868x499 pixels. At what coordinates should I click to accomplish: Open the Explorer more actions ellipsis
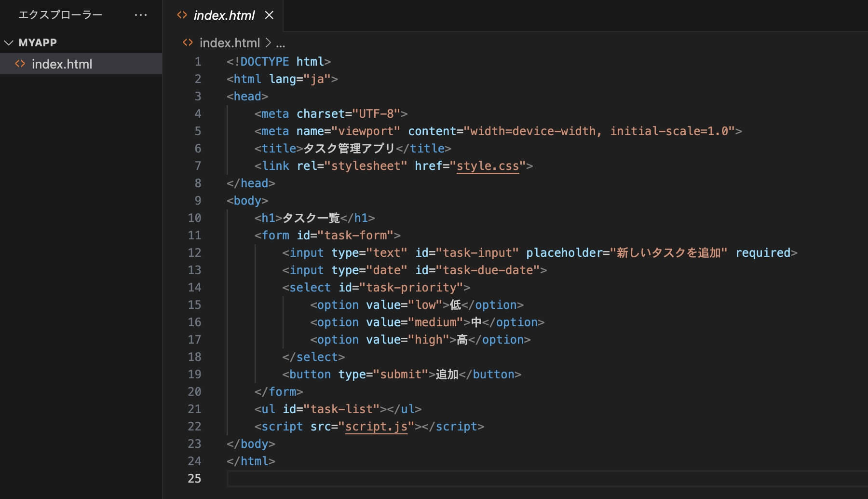pos(141,15)
